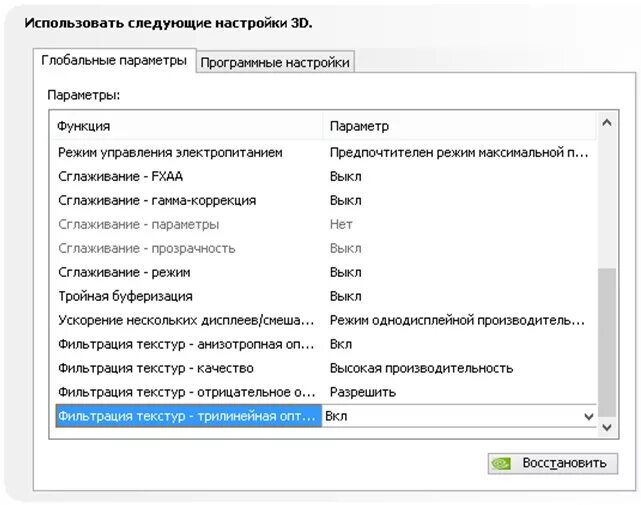This screenshot has height=505, width=641.
Task: Open the Программные настройки tab
Action: click(x=275, y=63)
